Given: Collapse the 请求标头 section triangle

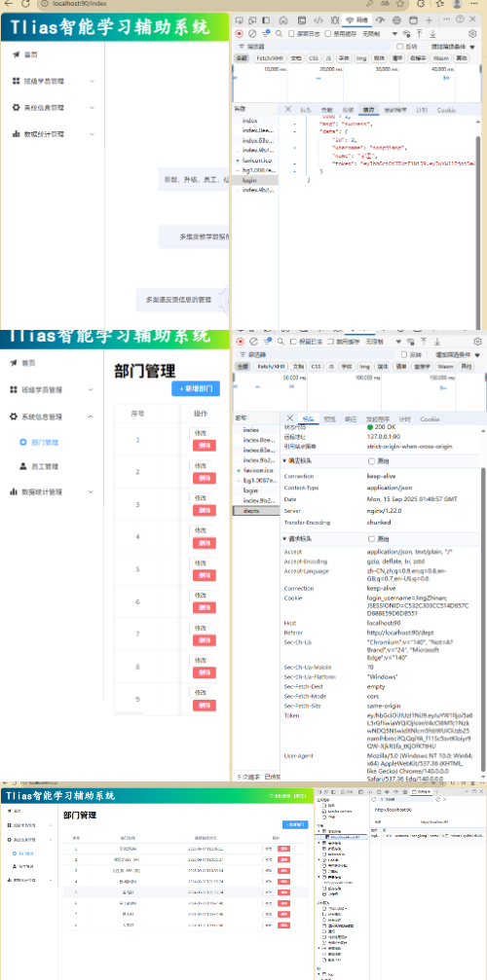Looking at the screenshot, I should coord(285,538).
